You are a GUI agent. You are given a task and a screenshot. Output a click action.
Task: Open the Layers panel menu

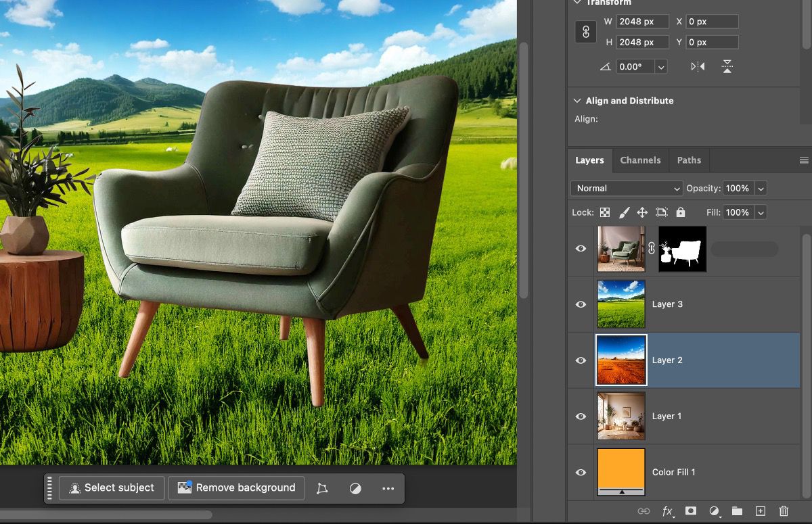tap(804, 160)
